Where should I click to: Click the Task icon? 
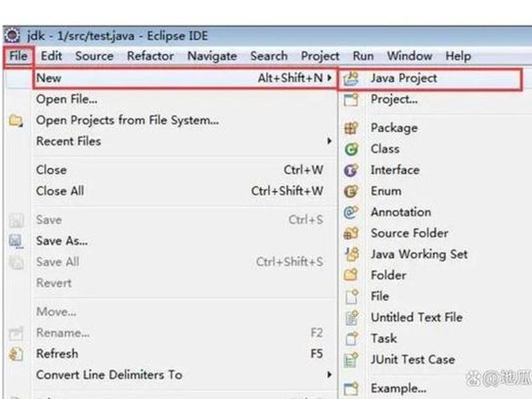coord(352,338)
